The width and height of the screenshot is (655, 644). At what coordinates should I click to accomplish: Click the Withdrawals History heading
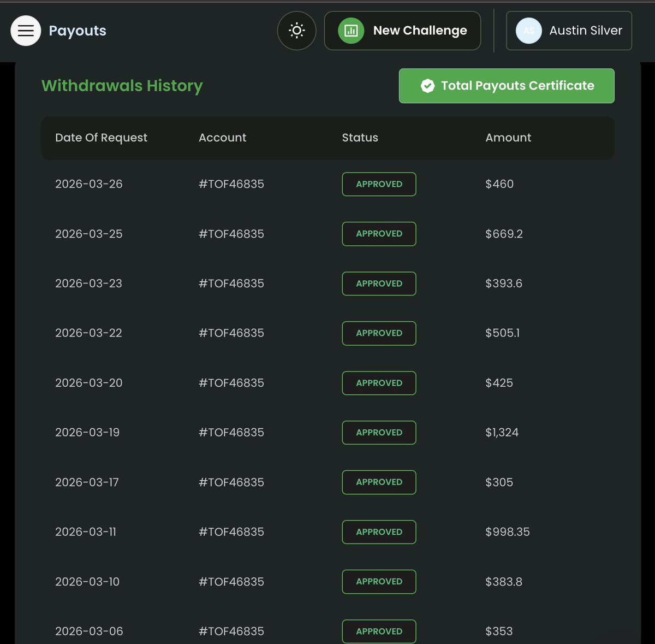(x=122, y=86)
